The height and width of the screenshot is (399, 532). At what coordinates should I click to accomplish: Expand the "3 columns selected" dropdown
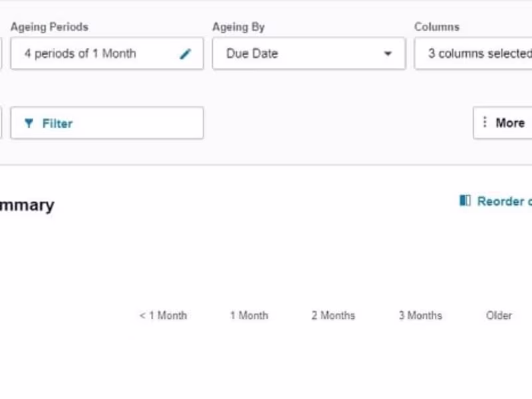(x=473, y=54)
